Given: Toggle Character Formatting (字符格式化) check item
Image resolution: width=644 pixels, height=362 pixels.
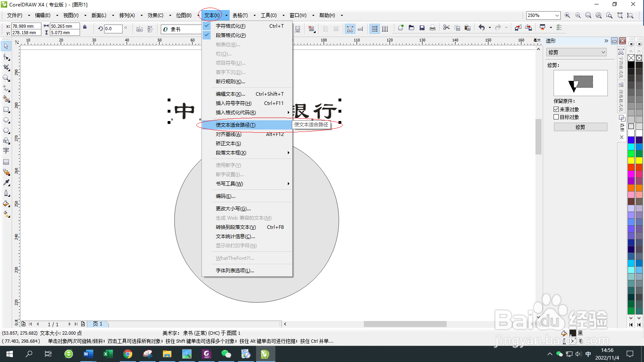Looking at the screenshot, I should pos(247,26).
